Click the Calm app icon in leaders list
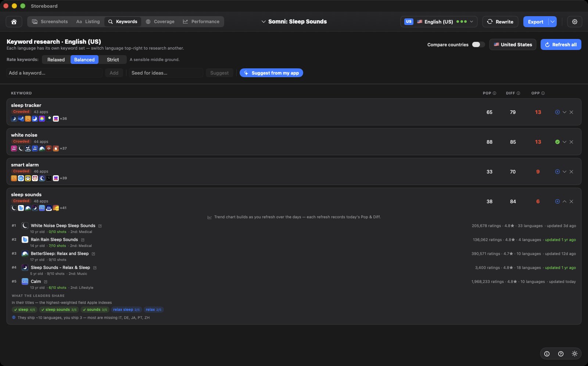The height and width of the screenshot is (366, 588). (x=25, y=281)
